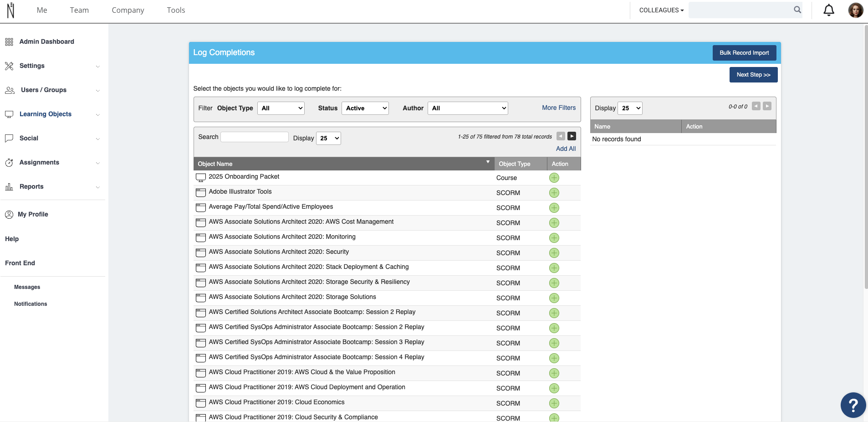The height and width of the screenshot is (422, 868).
Task: Click "AWS Cloud Practitioner 2019: Cloud Economics" name
Action: click(276, 402)
